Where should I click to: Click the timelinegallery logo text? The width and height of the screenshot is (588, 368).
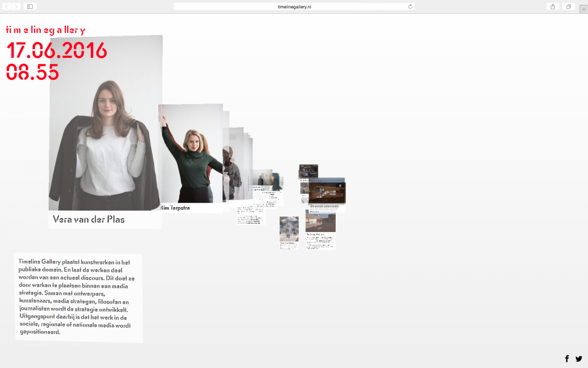pos(45,30)
